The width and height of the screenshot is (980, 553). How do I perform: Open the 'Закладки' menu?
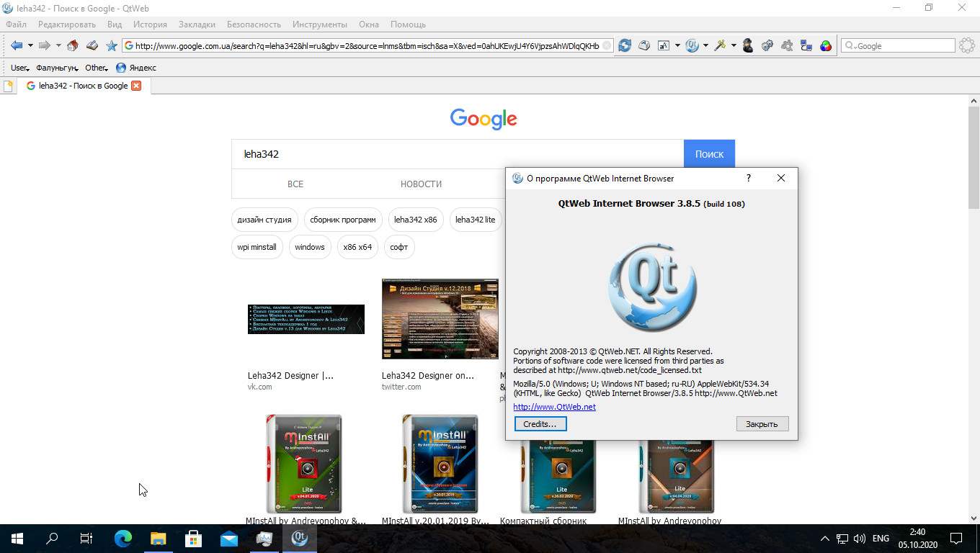coord(197,24)
